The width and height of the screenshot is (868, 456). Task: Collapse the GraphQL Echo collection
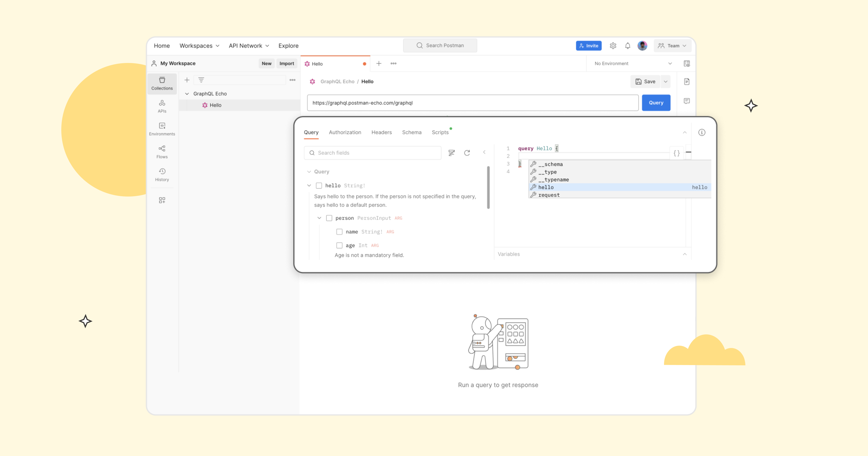tap(187, 94)
